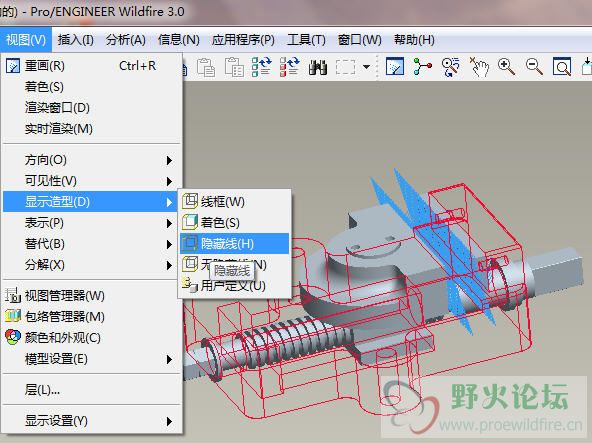Viewport: 592px width, 443px height.
Task: Open the 工具(T) menu
Action: tap(306, 40)
